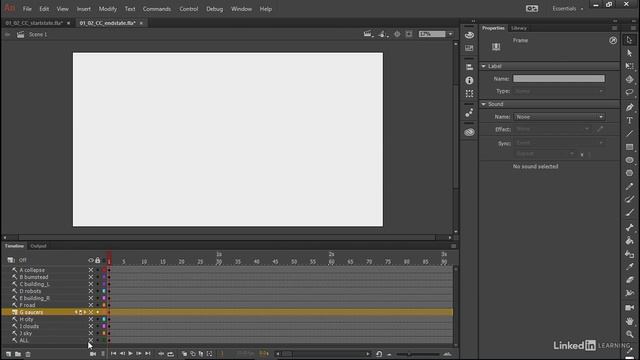Click frame 30 on the timeline ruler

click(x=219, y=262)
